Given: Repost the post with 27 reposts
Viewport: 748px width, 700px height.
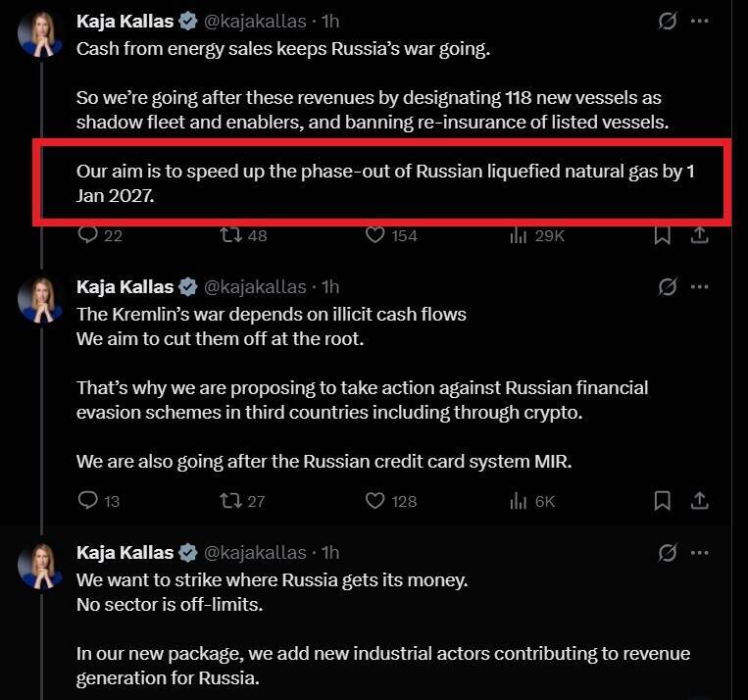Looking at the screenshot, I should (231, 501).
